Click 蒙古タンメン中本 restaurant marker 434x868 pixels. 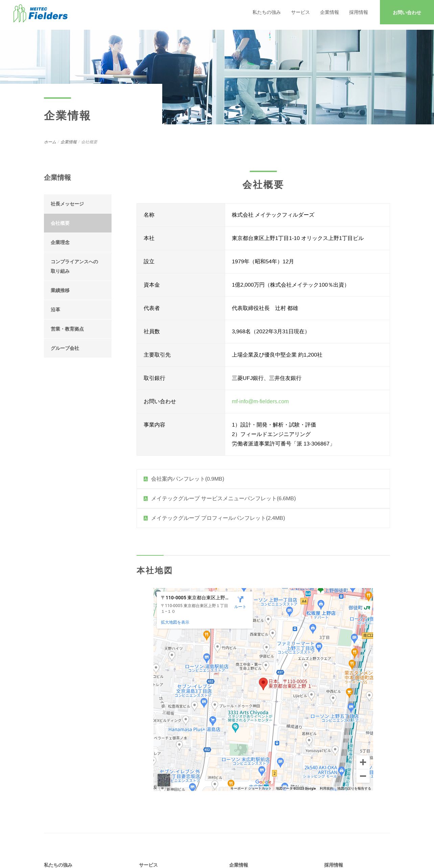click(352, 664)
